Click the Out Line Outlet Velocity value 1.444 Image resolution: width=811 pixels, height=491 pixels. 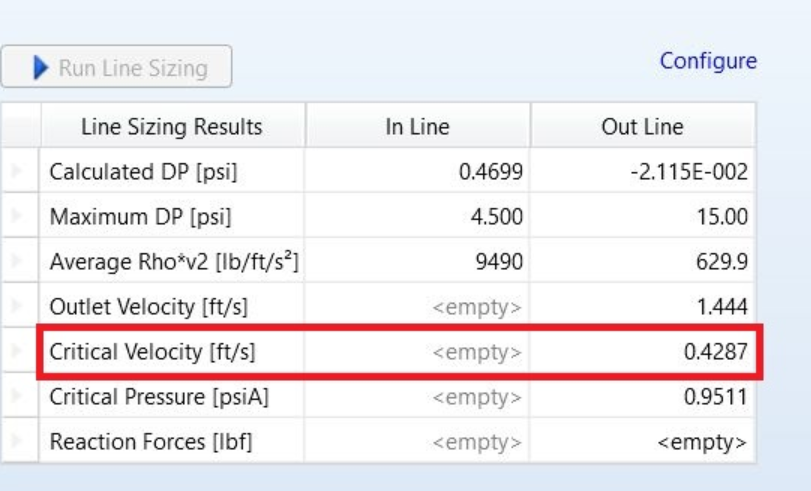(x=722, y=307)
